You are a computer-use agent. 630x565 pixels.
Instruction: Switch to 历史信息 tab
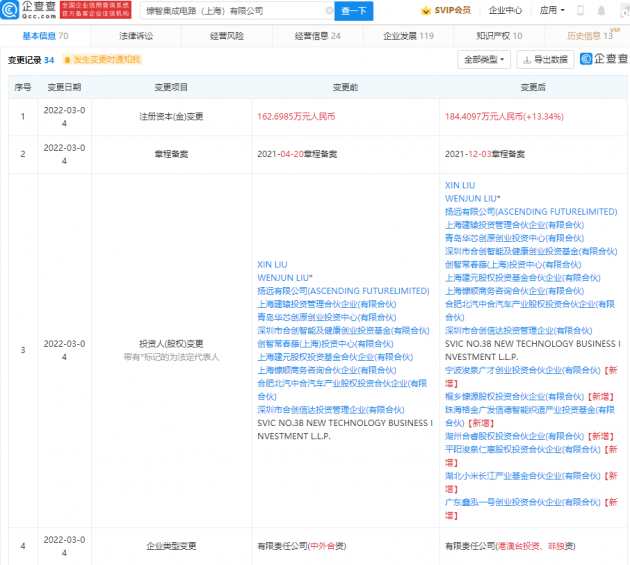[589, 36]
